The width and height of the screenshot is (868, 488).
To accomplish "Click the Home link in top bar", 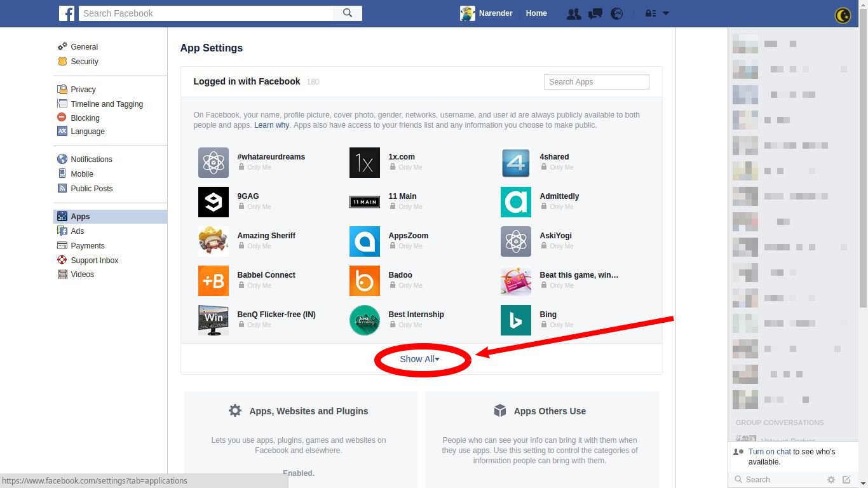I will click(536, 13).
